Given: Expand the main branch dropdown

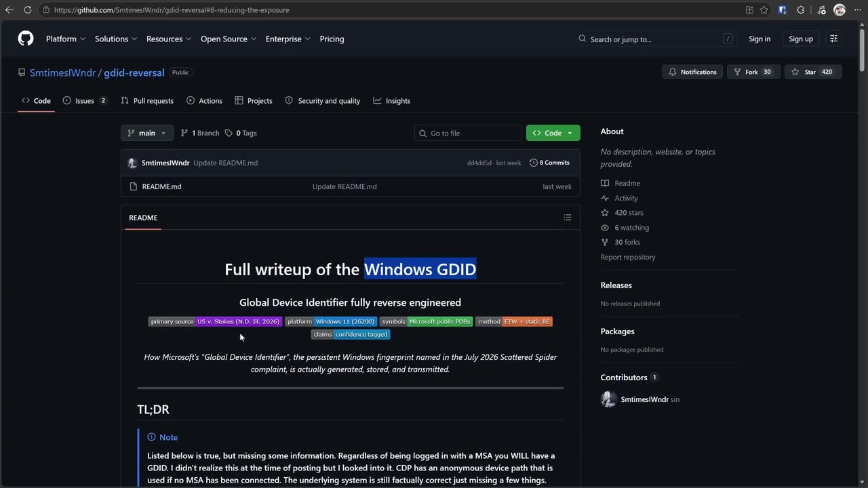Looking at the screenshot, I should tap(147, 133).
